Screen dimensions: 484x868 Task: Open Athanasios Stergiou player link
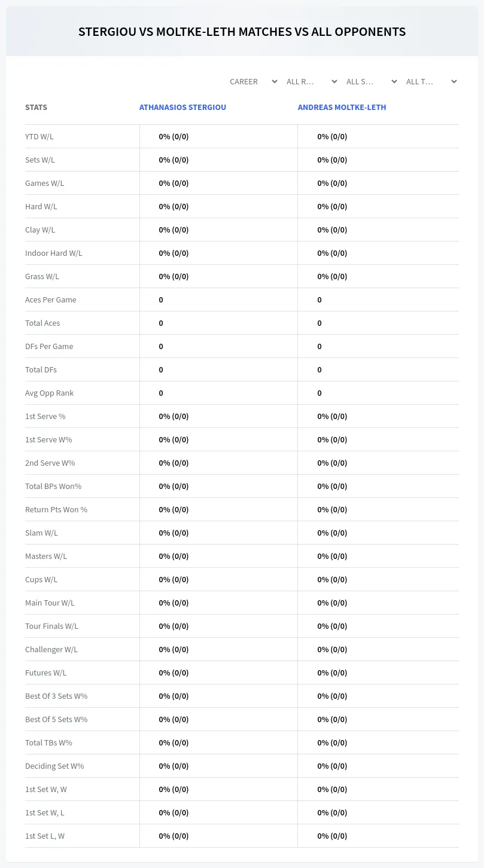pos(182,108)
